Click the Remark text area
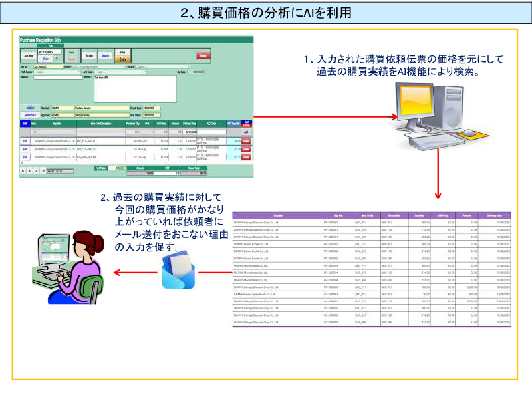The height and width of the screenshot is (399, 532). [134, 88]
